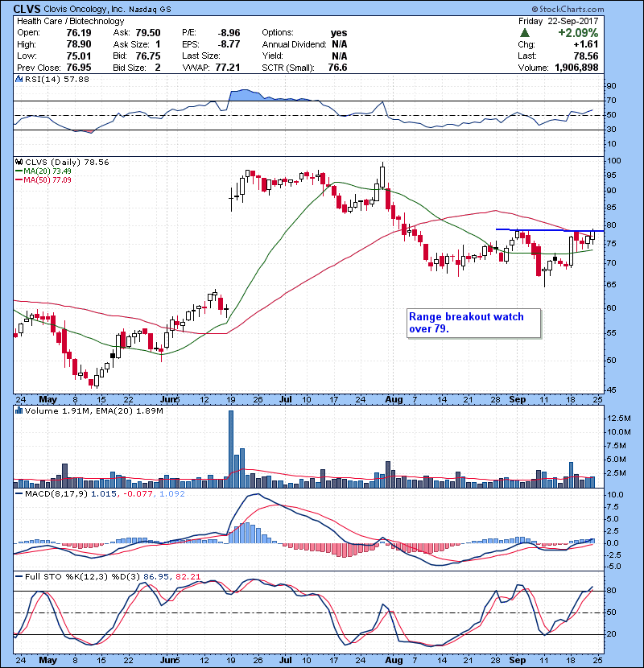The width and height of the screenshot is (644, 668).
Task: Click the MA(50) 77.09 legend text
Action: (x=47, y=180)
